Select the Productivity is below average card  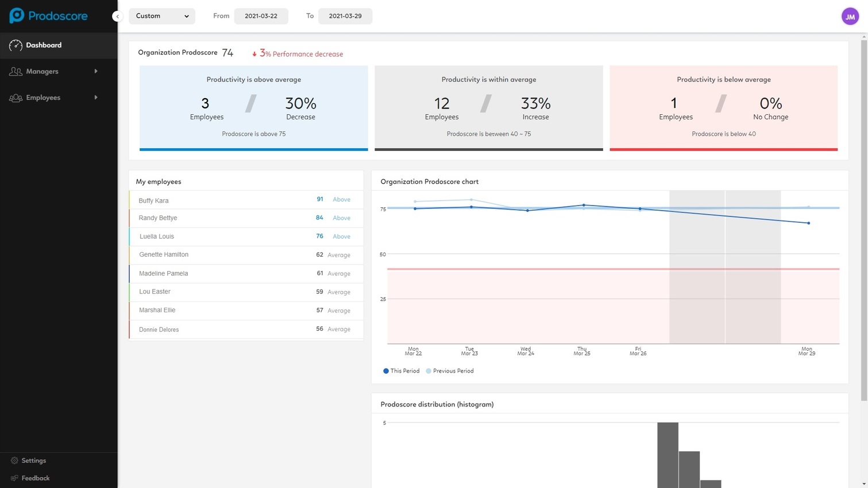[x=723, y=107]
